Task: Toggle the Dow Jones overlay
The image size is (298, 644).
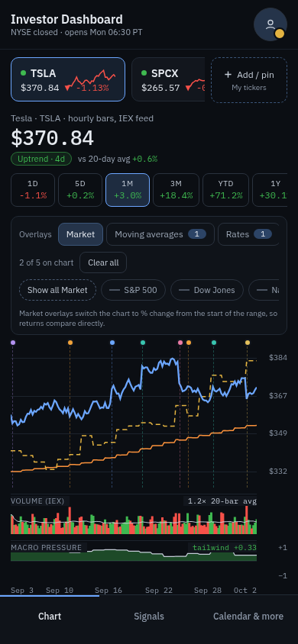Action: pos(207,290)
